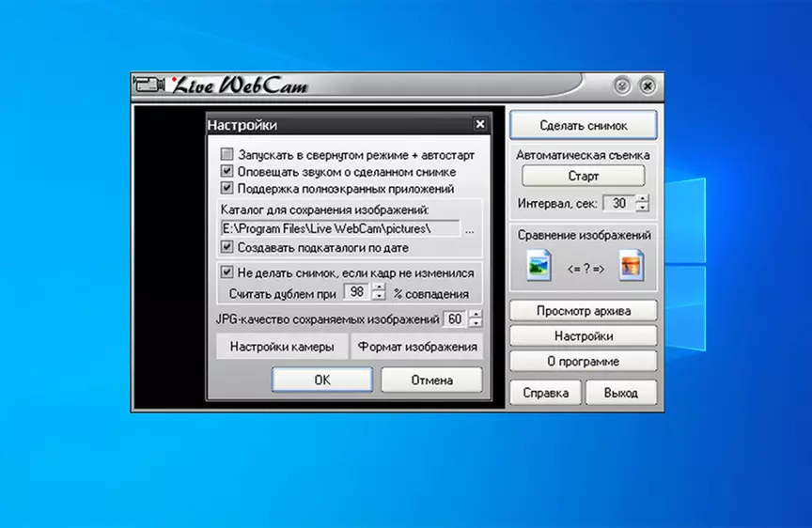Screen dimensions: 812x528
Task: Uncheck 'Поддержка полноэкранных приложений'
Action: click(x=226, y=187)
